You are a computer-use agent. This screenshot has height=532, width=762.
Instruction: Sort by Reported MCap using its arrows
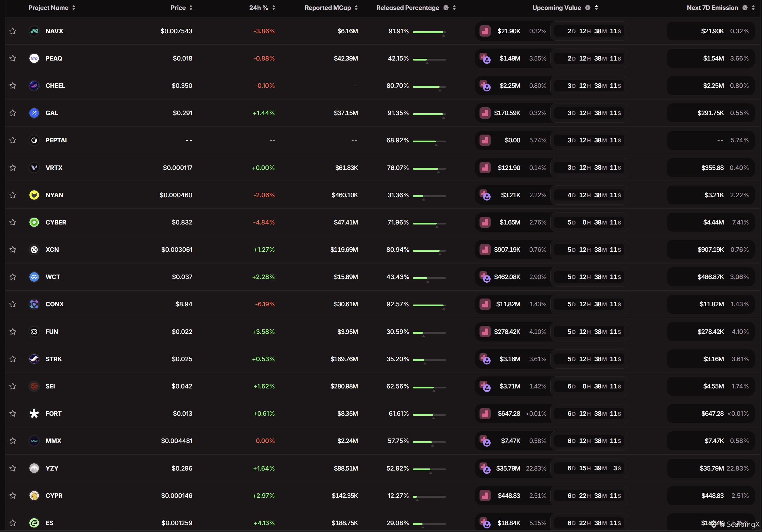pyautogui.click(x=356, y=7)
